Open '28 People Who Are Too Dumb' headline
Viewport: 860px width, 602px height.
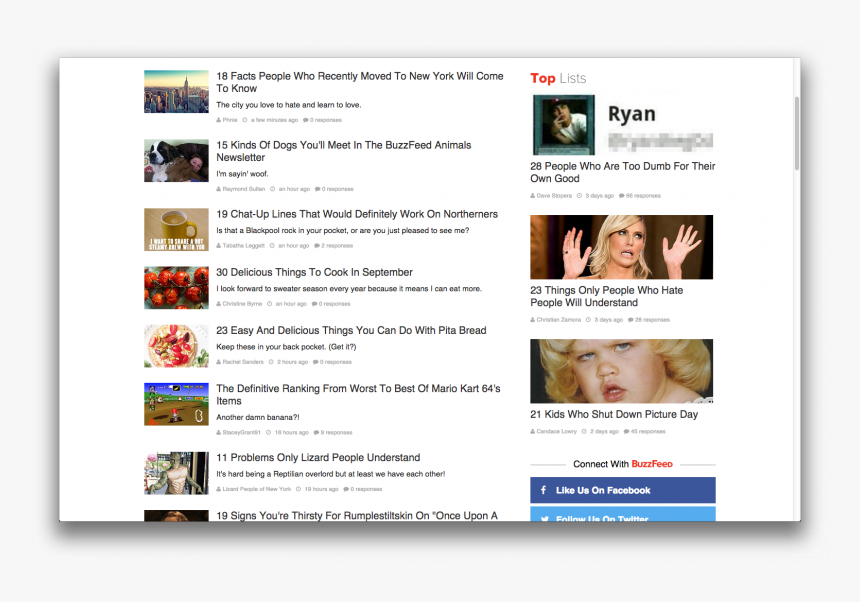tap(623, 172)
